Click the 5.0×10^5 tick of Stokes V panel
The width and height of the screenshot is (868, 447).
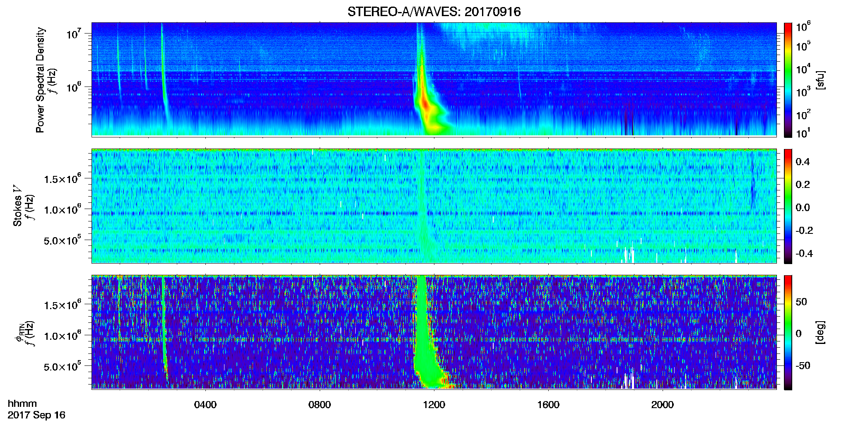tap(63, 240)
